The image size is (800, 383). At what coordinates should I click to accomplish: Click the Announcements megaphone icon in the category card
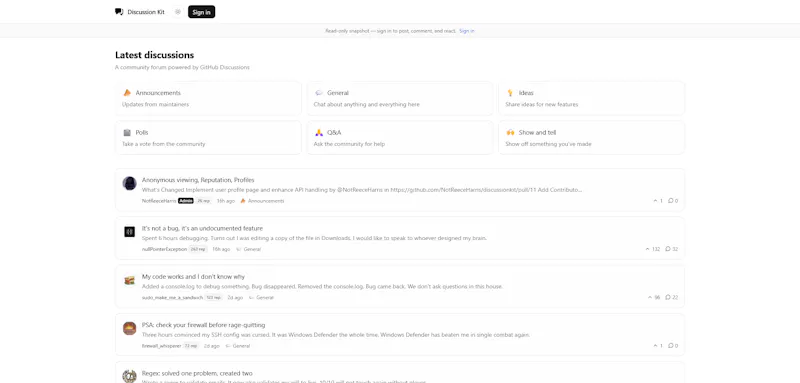pyautogui.click(x=127, y=93)
